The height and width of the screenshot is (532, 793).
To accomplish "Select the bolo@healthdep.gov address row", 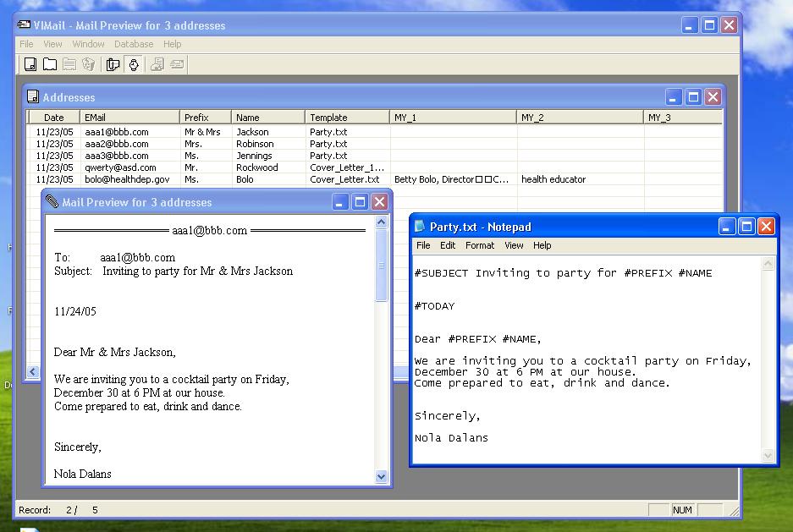I will pyautogui.click(x=127, y=179).
